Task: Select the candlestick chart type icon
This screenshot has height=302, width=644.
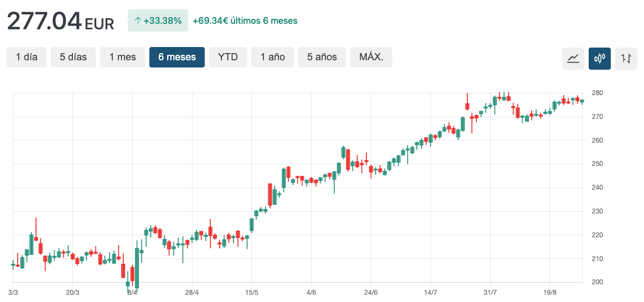Action: 600,58
